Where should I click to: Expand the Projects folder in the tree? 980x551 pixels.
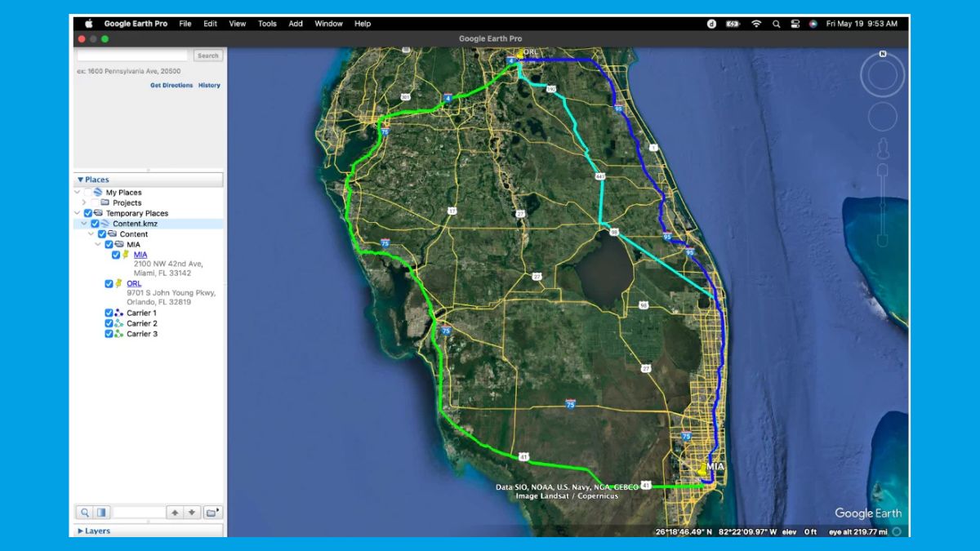[84, 202]
